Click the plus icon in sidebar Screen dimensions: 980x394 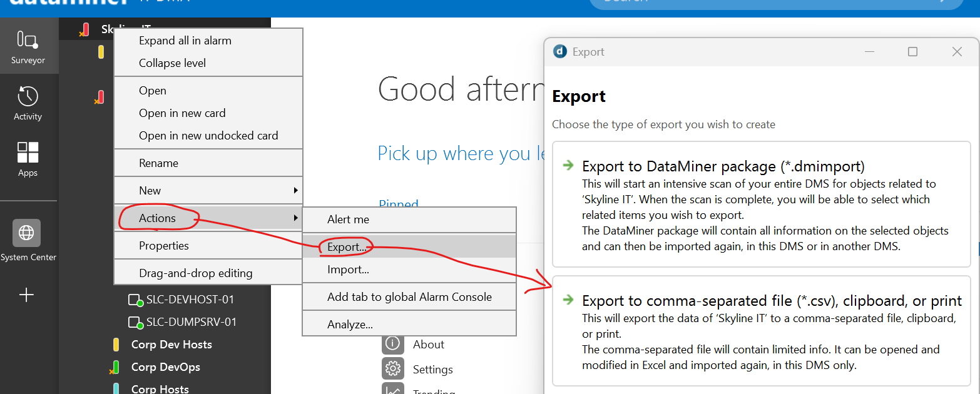pyautogui.click(x=27, y=295)
